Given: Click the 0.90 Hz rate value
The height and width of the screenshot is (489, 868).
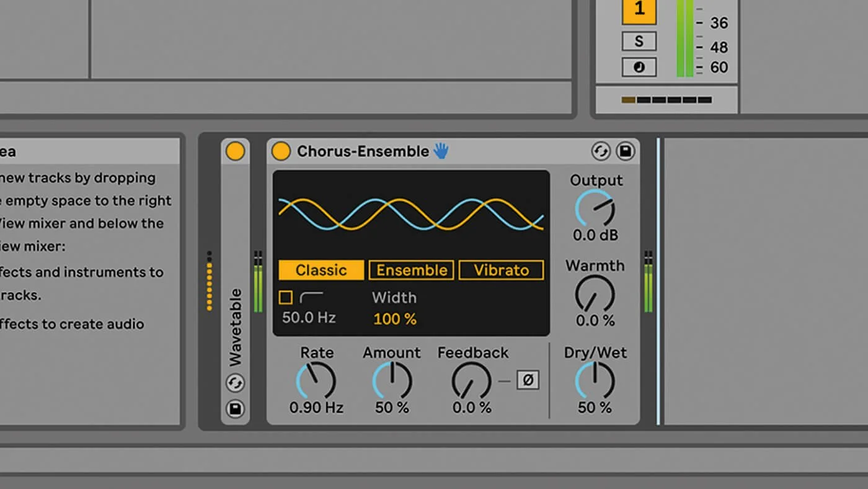Looking at the screenshot, I should (x=316, y=408).
